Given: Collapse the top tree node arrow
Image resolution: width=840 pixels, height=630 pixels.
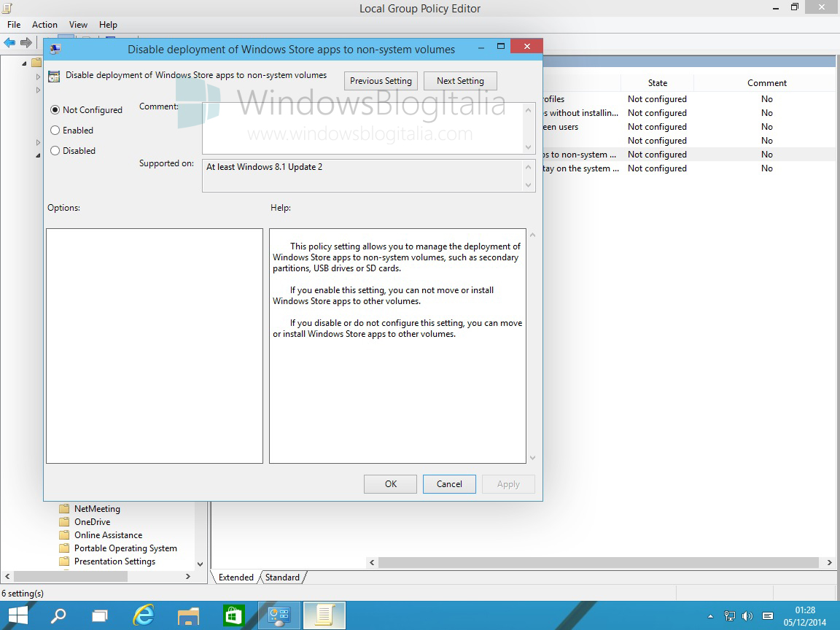Looking at the screenshot, I should pyautogui.click(x=24, y=63).
